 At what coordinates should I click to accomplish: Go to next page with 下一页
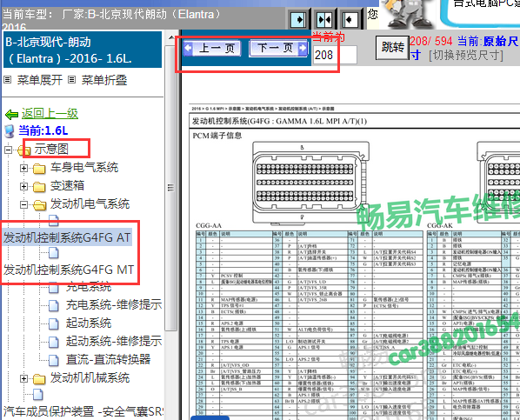[x=278, y=49]
